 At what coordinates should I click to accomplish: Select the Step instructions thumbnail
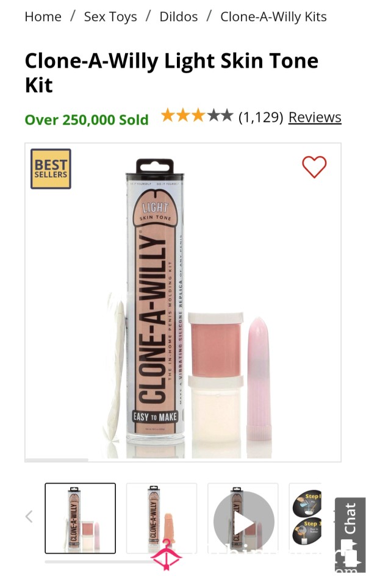[x=305, y=518]
